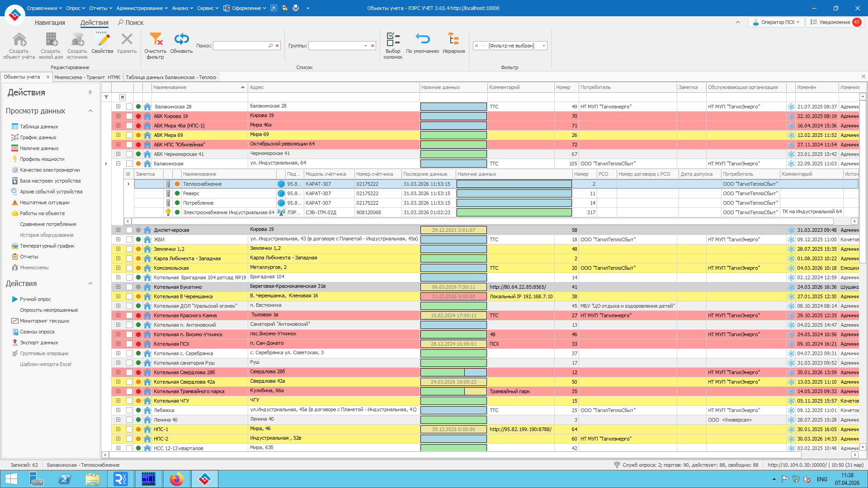The height and width of the screenshot is (488, 868).
Task: Click the Ручной опрос link
Action: pos(35,299)
